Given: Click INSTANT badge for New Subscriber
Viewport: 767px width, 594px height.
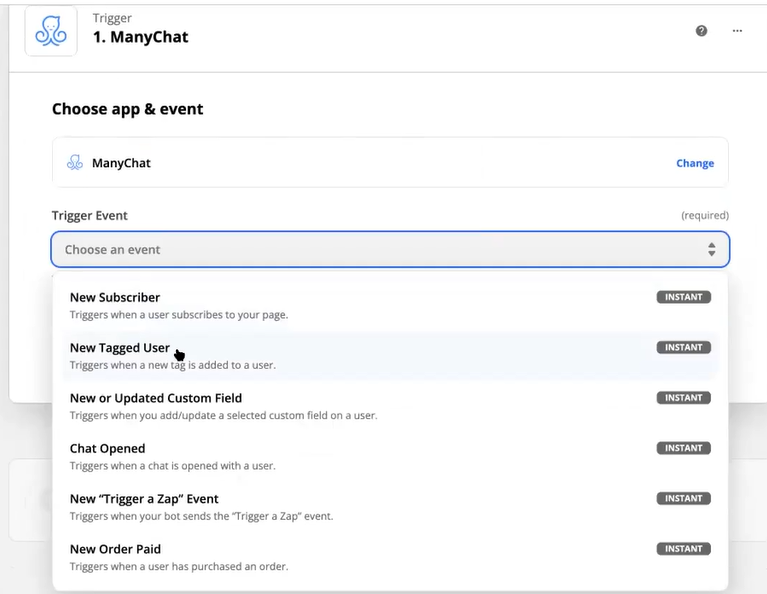Looking at the screenshot, I should pyautogui.click(x=683, y=297).
